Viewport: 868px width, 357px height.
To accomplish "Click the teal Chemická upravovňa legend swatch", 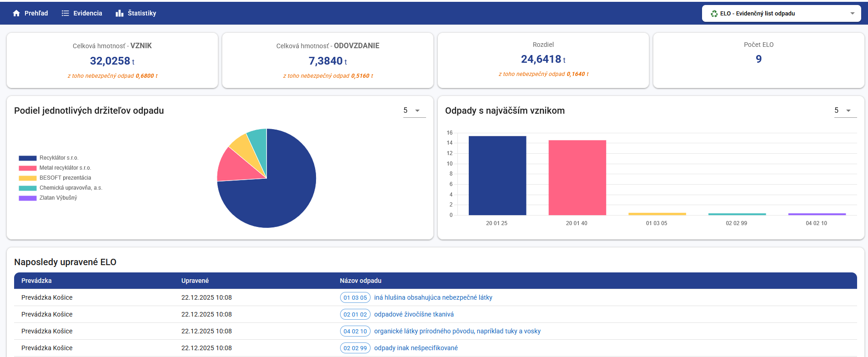I will pyautogui.click(x=27, y=188).
